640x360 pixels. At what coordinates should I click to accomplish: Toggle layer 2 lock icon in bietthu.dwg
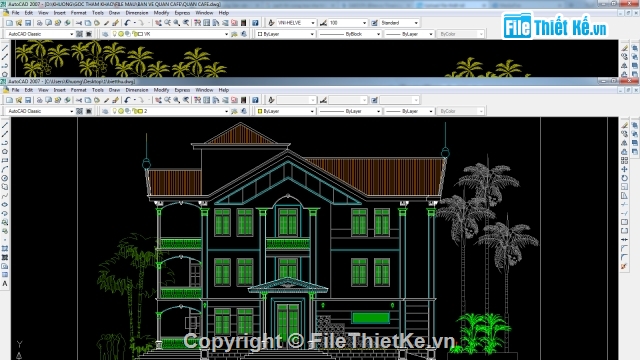(x=134, y=111)
